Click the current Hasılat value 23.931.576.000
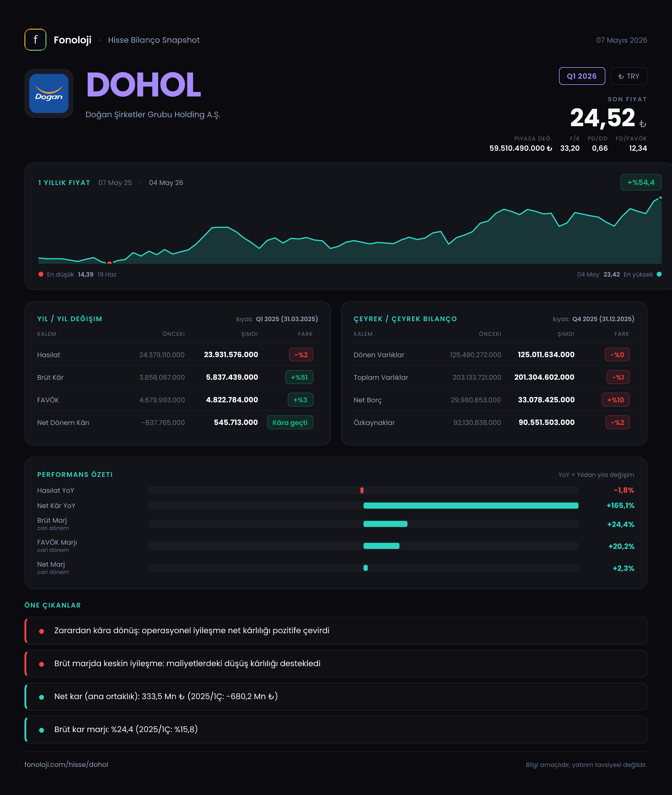The width and height of the screenshot is (672, 795). (x=231, y=354)
